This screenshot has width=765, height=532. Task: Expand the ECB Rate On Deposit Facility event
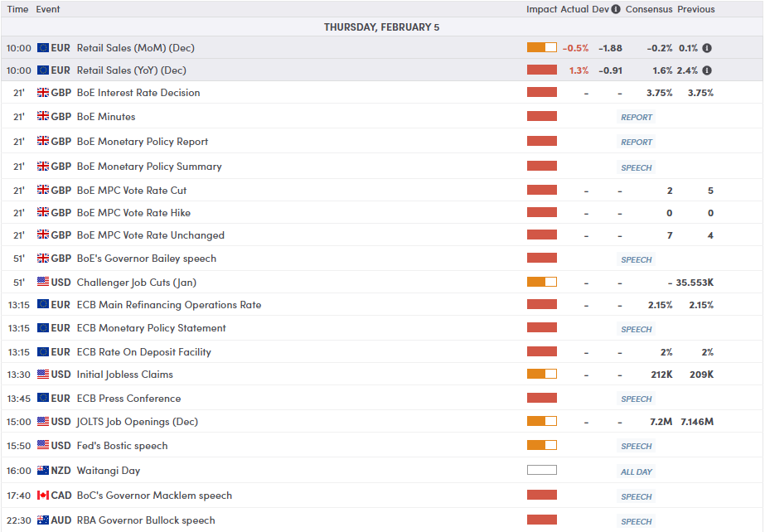pyautogui.click(x=382, y=351)
